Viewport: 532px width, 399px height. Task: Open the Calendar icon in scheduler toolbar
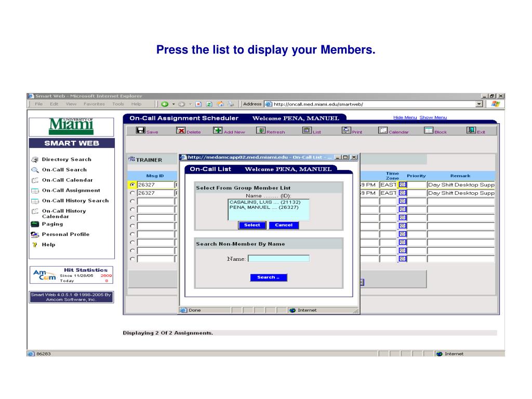(383, 130)
